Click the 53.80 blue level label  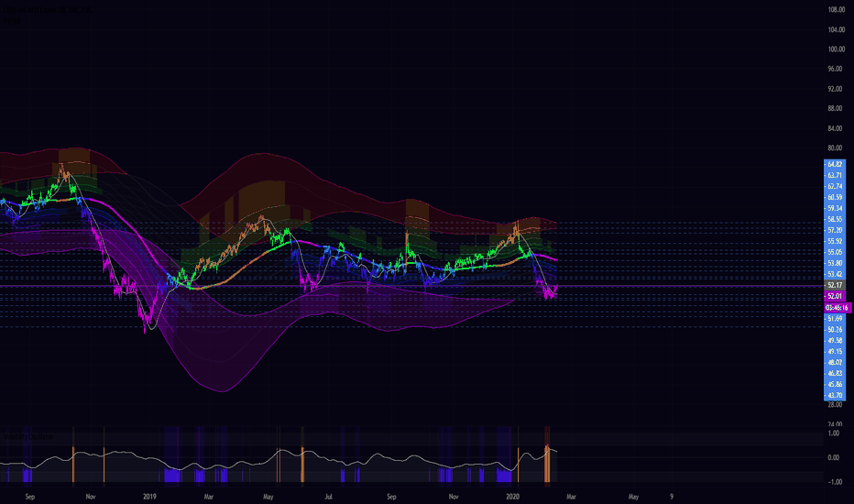point(835,263)
